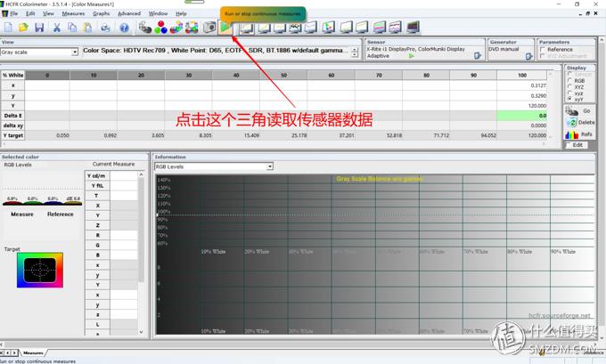Open the Graphs menu
The width and height of the screenshot is (606, 364).
(102, 13)
